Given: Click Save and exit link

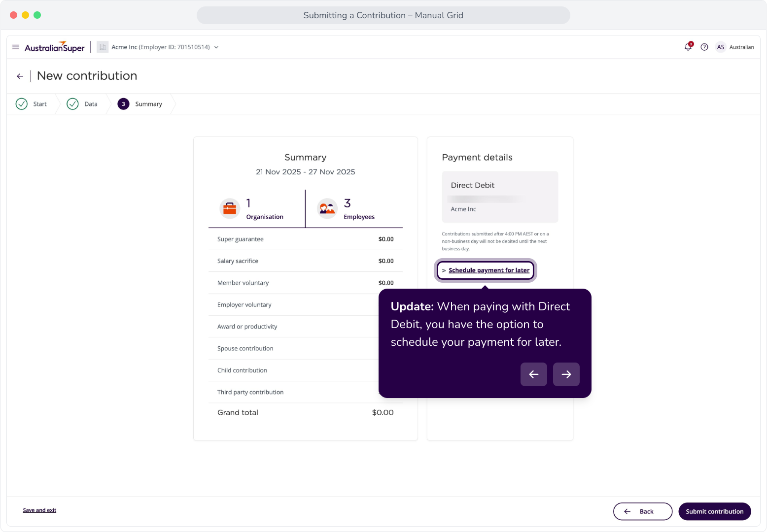Looking at the screenshot, I should (x=39, y=510).
